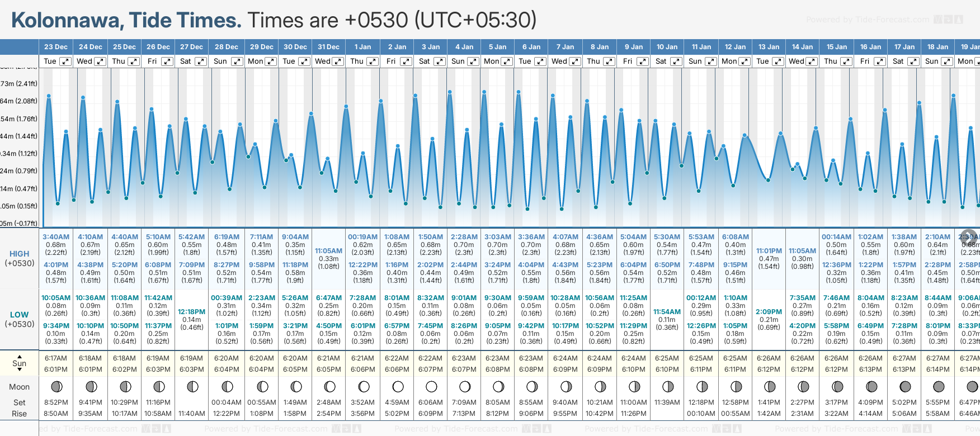The width and height of the screenshot is (980, 436).
Task: Click the first high tide peak on 23 Dec
Action: [x=49, y=96]
